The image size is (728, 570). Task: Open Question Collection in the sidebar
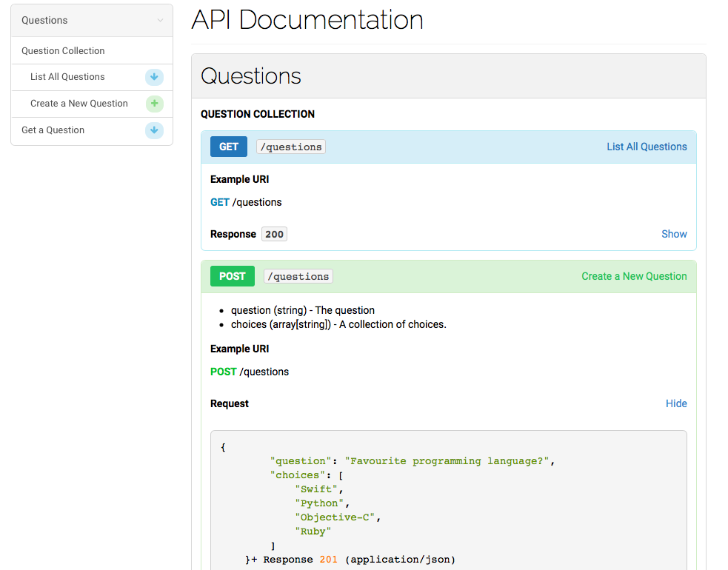click(x=63, y=51)
